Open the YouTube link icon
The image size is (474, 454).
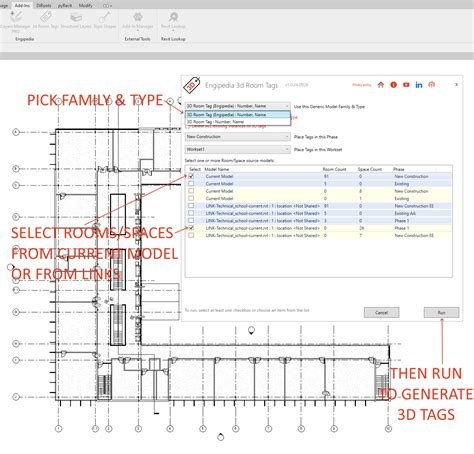click(406, 85)
